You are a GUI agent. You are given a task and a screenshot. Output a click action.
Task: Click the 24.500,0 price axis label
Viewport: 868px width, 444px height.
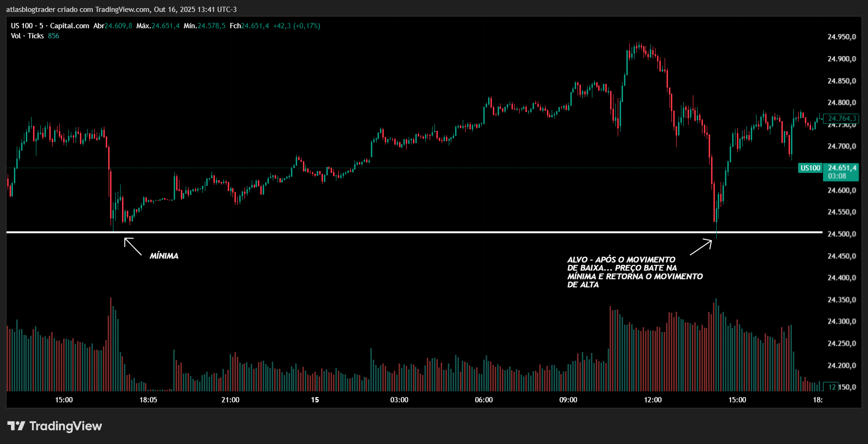(x=842, y=234)
